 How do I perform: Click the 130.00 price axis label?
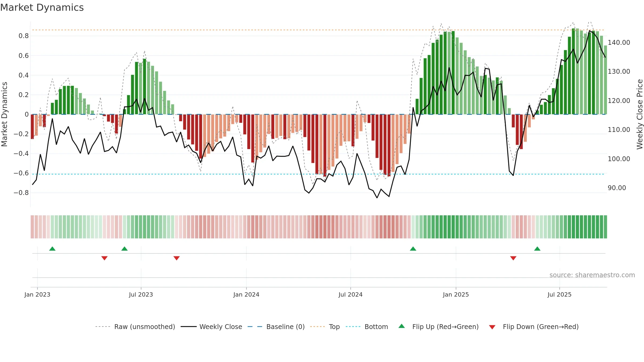click(619, 72)
